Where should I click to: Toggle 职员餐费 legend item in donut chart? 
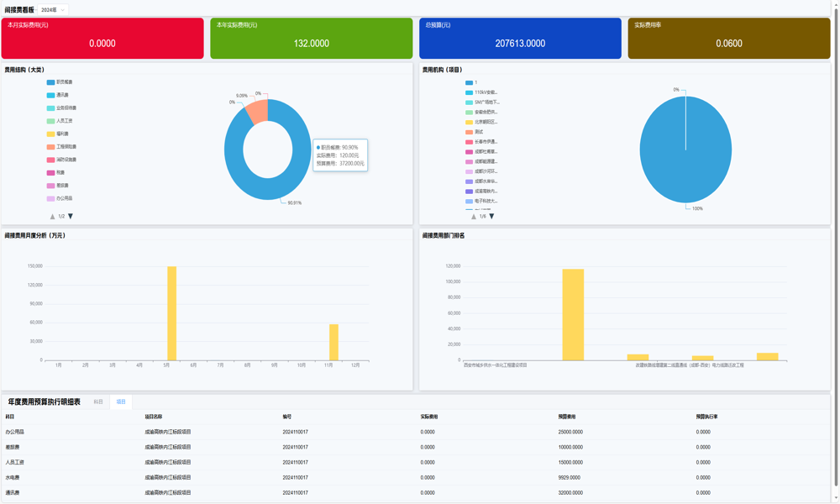pyautogui.click(x=60, y=82)
